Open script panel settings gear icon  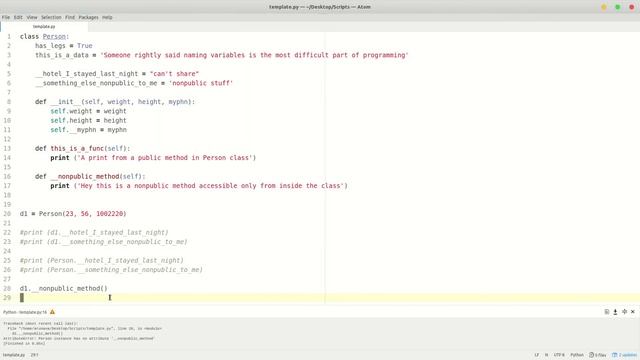[624, 312]
